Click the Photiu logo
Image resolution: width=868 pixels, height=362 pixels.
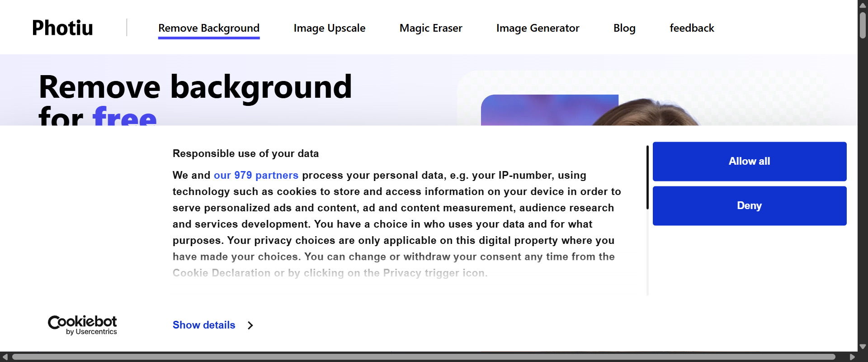[x=62, y=27]
